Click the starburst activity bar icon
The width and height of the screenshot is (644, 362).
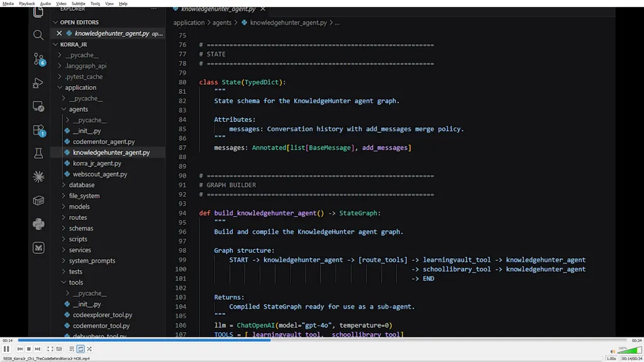tap(38, 177)
